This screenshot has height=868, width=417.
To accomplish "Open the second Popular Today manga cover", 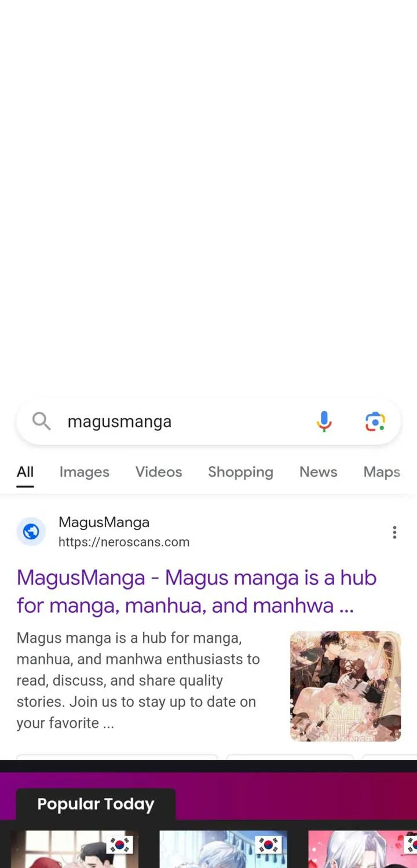I will pyautogui.click(x=224, y=849).
